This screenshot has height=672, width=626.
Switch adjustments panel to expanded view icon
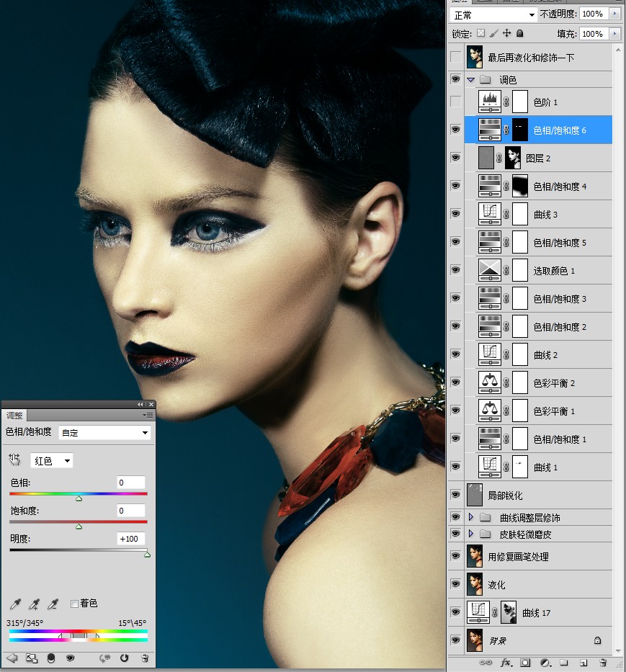pos(32,658)
